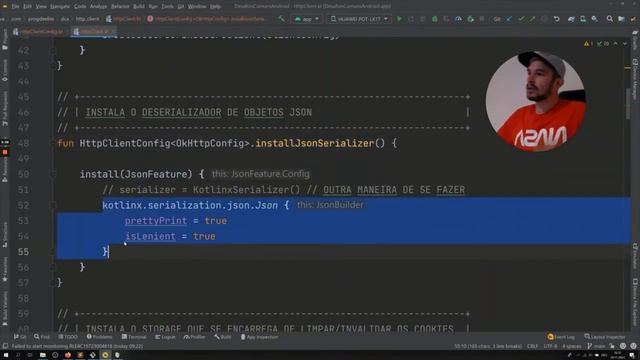
Task: Open the Device Manager toolbar icon
Action: click(x=583, y=19)
